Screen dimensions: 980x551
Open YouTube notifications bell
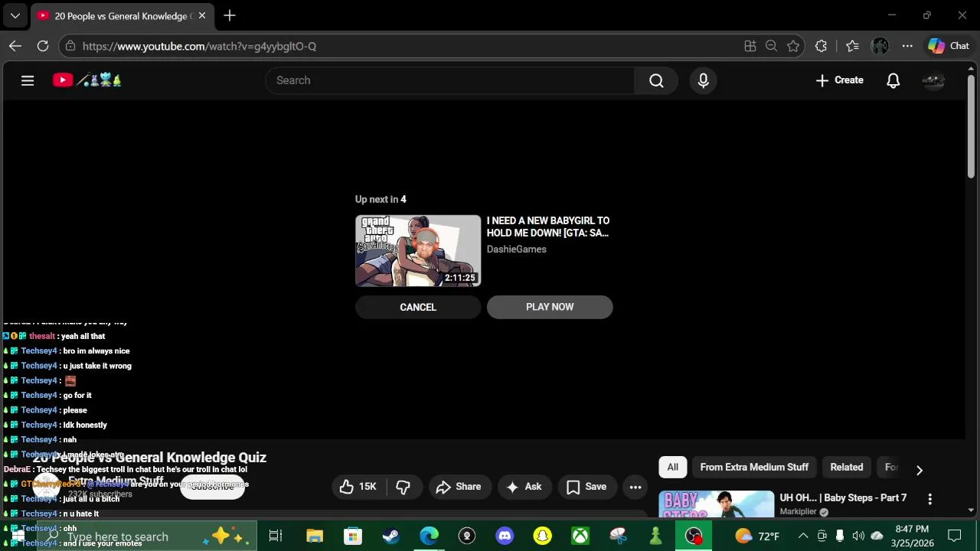coord(893,80)
